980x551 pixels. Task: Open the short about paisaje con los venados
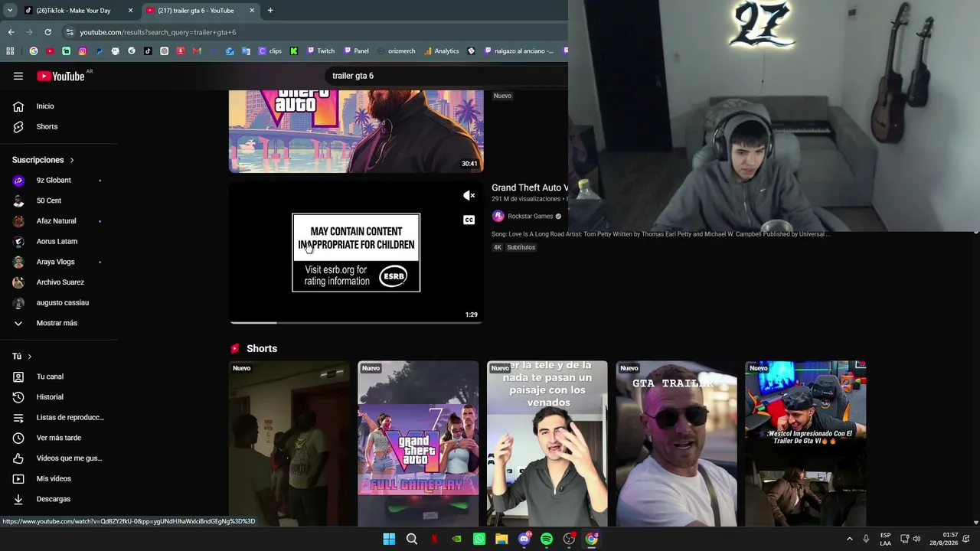pyautogui.click(x=547, y=444)
